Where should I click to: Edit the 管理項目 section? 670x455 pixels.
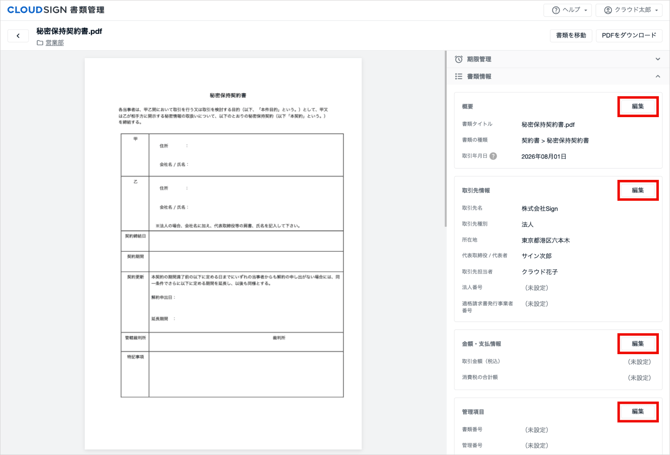click(x=638, y=411)
